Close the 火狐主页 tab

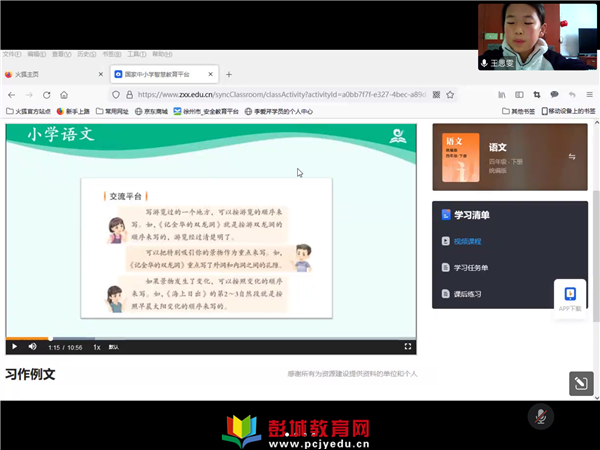point(101,74)
